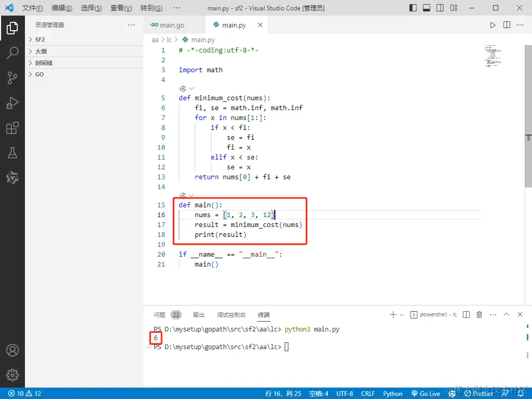Open the 编辑(E) menu

62,8
